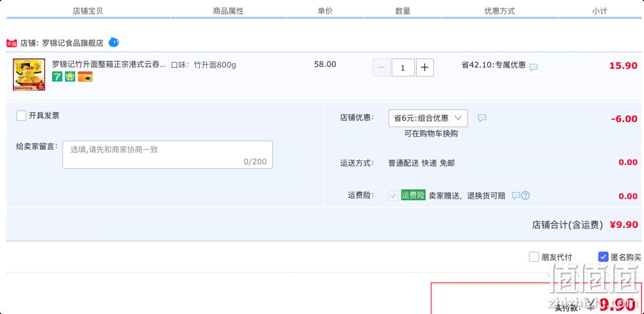Click the green shield guarantee badge
Viewport: 644px width, 314px height.
70,76
